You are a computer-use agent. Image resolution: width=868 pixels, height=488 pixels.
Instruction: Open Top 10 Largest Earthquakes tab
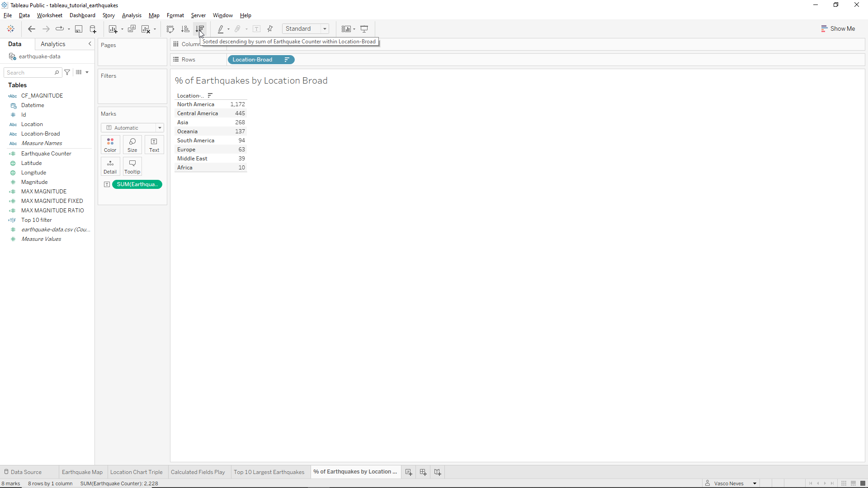click(x=269, y=472)
